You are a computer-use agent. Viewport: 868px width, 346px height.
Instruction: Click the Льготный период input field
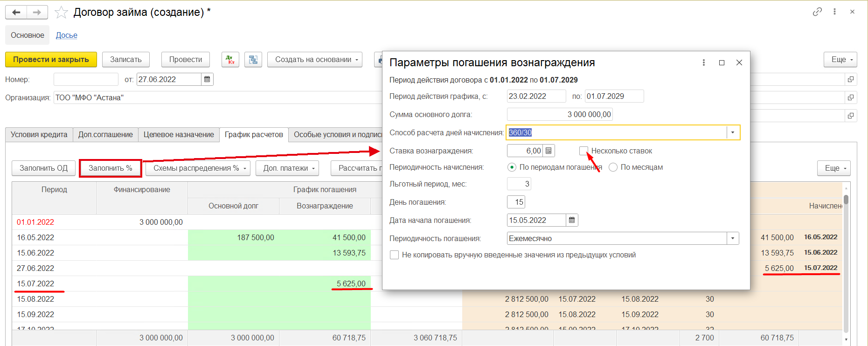(x=519, y=184)
